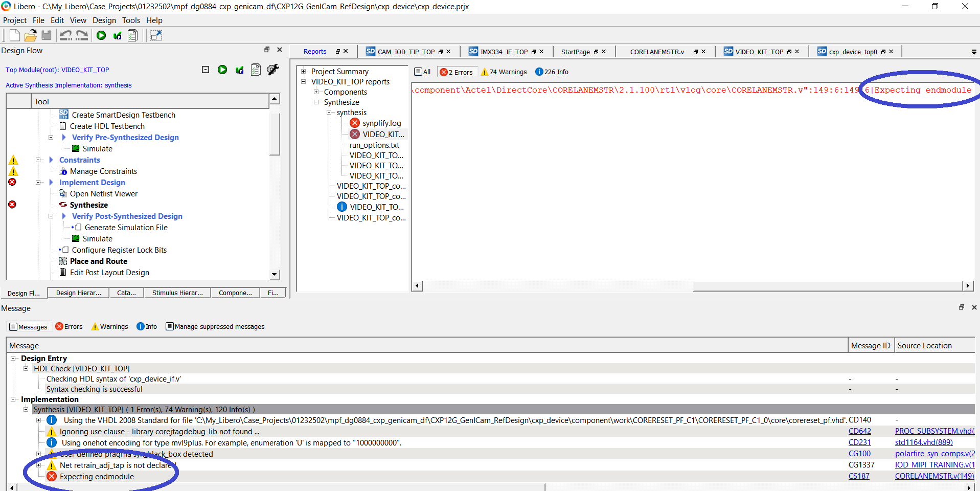Open the Tools menu
This screenshot has width=980, height=491.
131,20
